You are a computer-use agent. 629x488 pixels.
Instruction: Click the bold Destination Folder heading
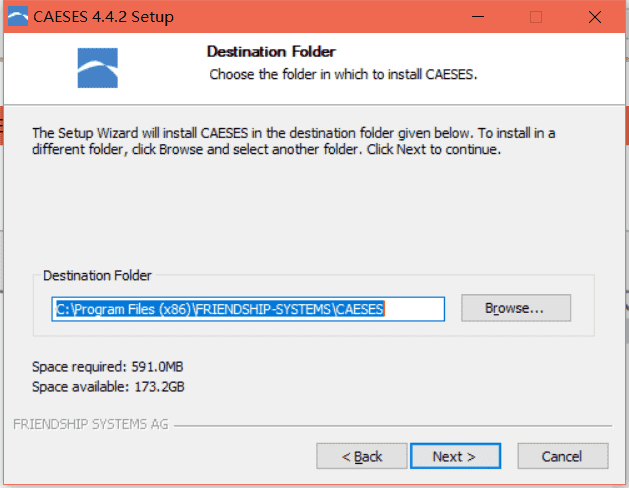tap(271, 52)
